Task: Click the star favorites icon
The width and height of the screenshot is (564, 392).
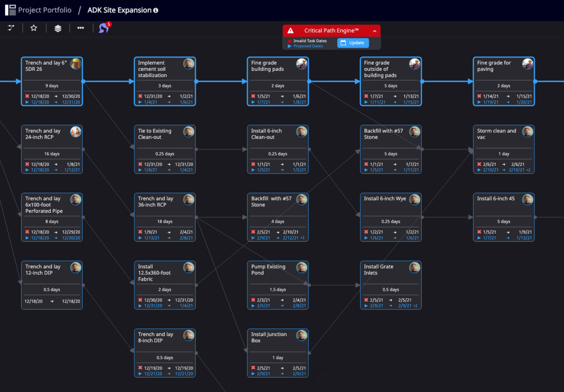Action: tap(34, 28)
